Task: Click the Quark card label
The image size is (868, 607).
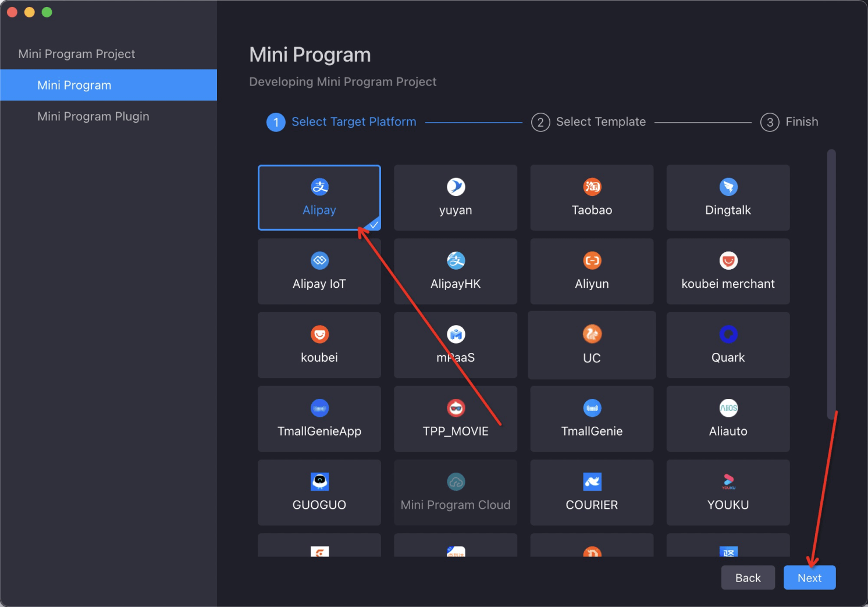Action: click(728, 358)
